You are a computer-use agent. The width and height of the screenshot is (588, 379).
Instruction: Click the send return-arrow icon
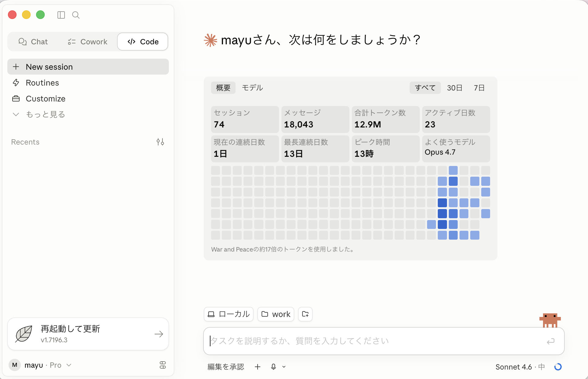click(551, 341)
